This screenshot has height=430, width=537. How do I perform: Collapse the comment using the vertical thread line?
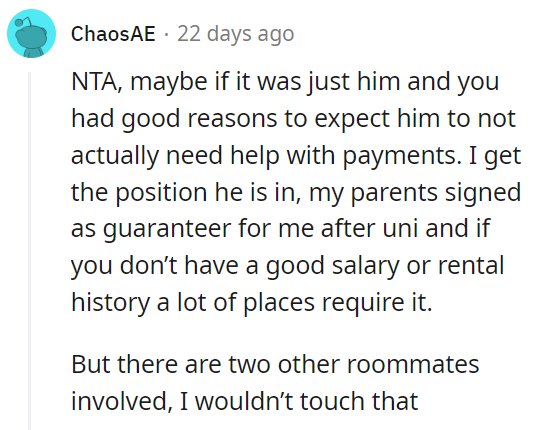29,251
